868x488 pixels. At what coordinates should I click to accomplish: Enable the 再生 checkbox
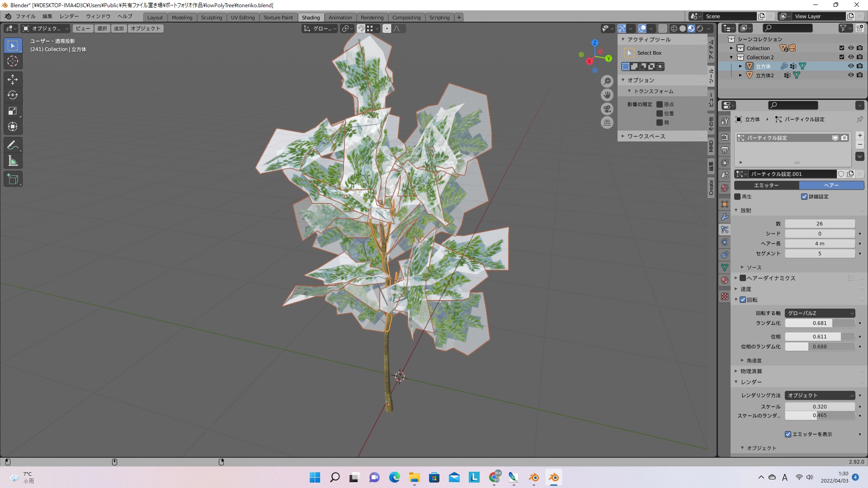tap(738, 197)
